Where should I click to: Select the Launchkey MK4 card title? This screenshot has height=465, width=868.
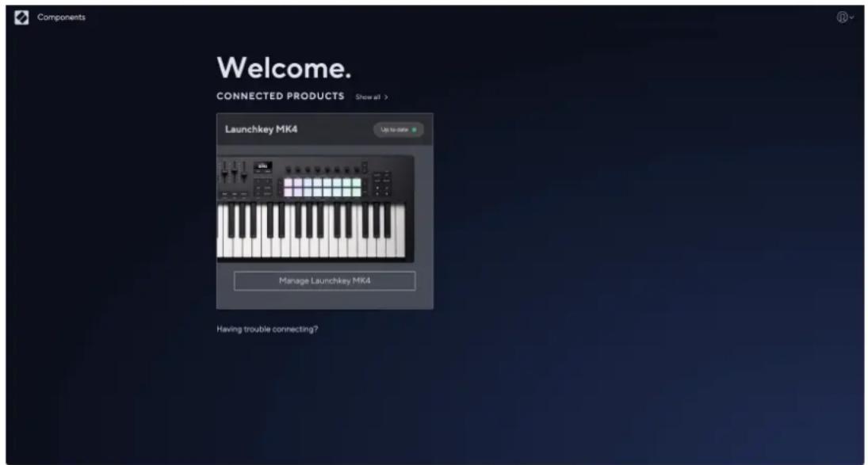pyautogui.click(x=262, y=129)
